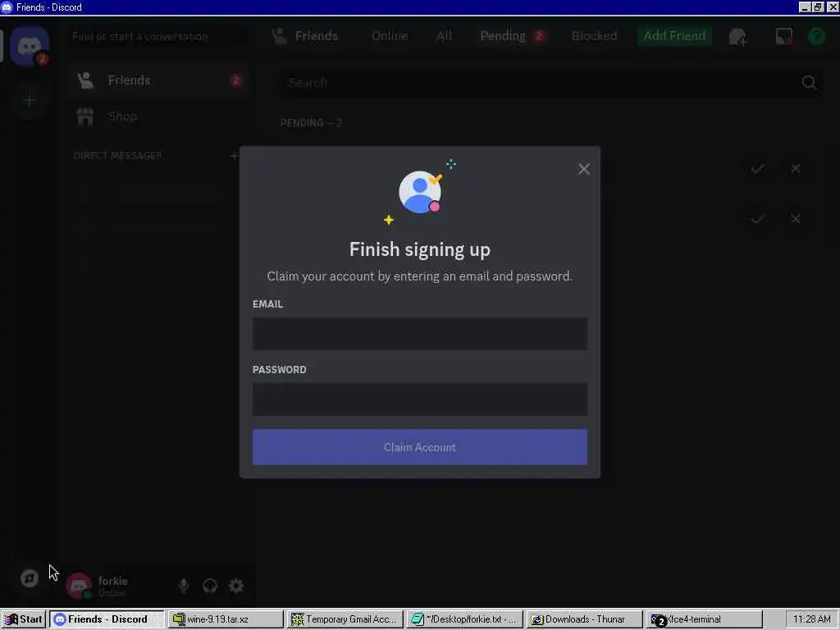The width and height of the screenshot is (840, 630).
Task: Click the forkie username text
Action: click(x=113, y=581)
